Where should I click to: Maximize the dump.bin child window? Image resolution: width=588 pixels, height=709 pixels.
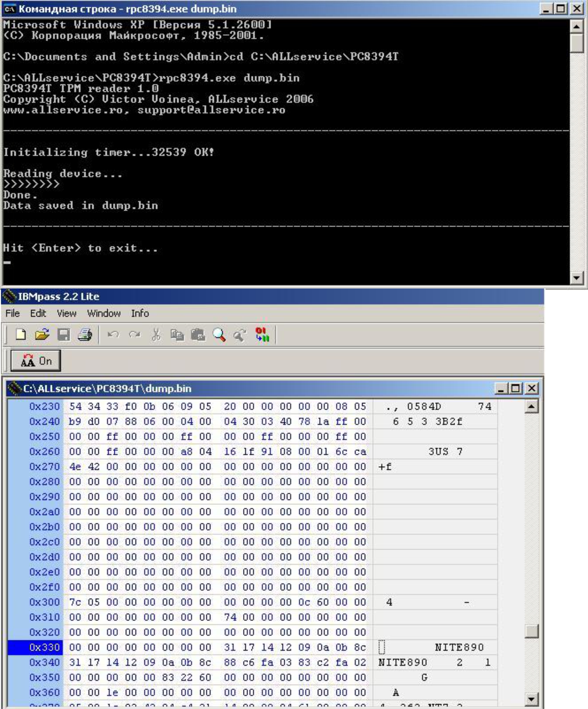tap(515, 388)
